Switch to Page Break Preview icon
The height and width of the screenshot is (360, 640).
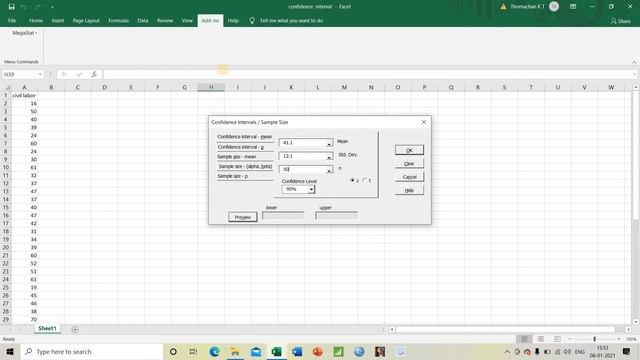click(557, 339)
